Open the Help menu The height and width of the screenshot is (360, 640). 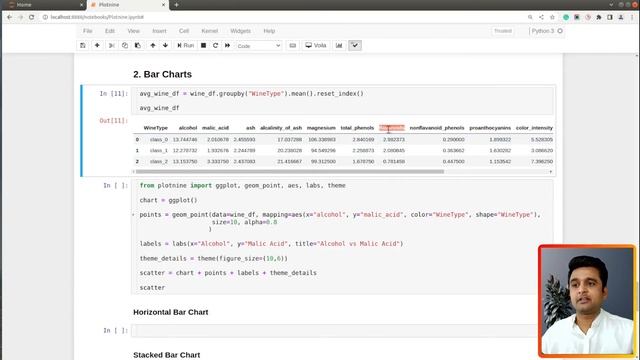point(269,31)
